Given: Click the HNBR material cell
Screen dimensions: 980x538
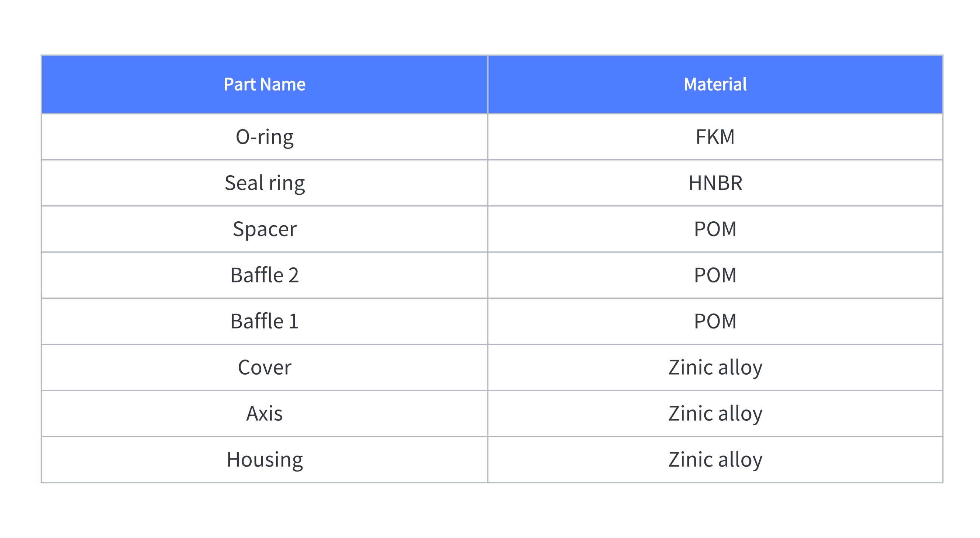Looking at the screenshot, I should tap(715, 183).
